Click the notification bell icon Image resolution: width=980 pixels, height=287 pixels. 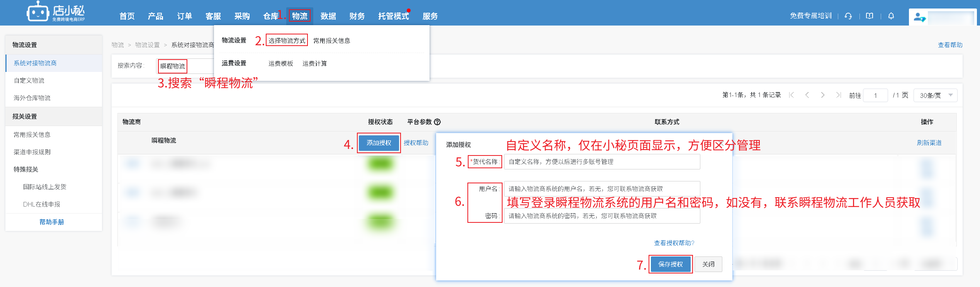(891, 16)
